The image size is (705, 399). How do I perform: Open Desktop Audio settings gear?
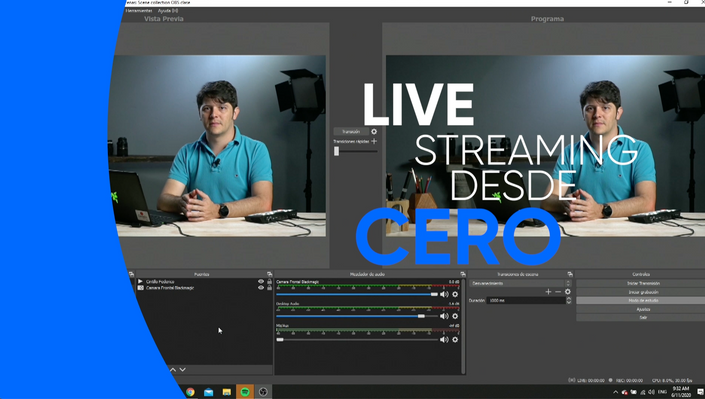click(x=455, y=316)
